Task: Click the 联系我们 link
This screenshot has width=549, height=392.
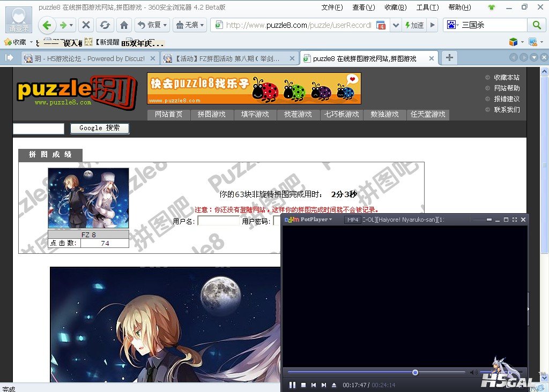Action: pyautogui.click(x=506, y=110)
